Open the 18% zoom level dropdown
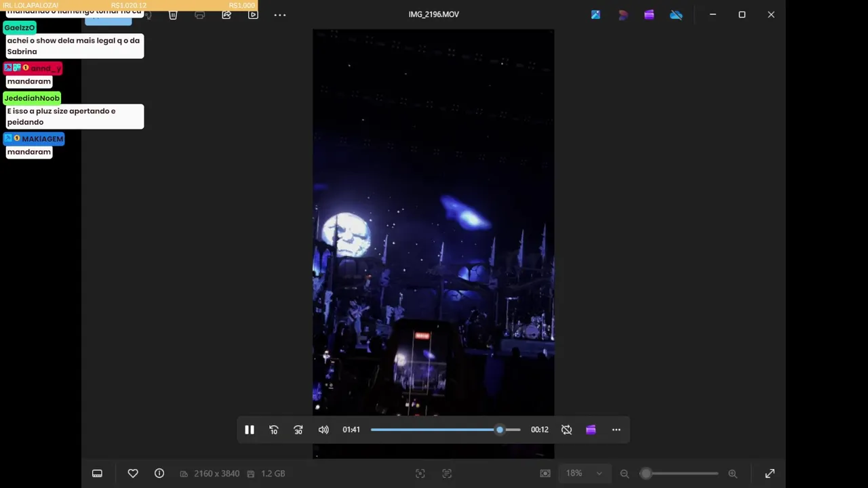 coord(584,474)
